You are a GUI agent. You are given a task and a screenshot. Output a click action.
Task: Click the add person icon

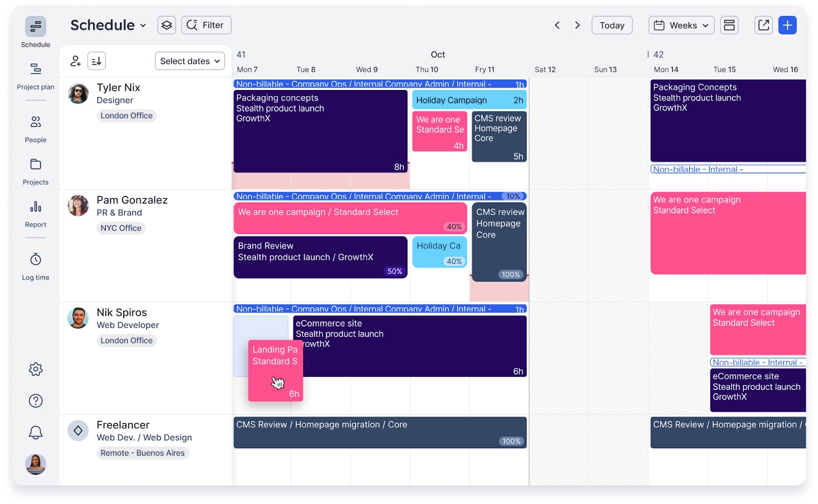(76, 61)
